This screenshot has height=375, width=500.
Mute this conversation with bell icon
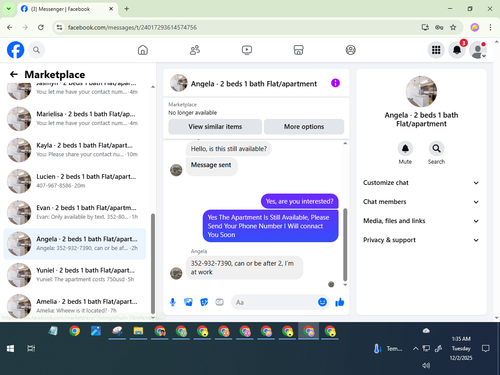pos(405,149)
